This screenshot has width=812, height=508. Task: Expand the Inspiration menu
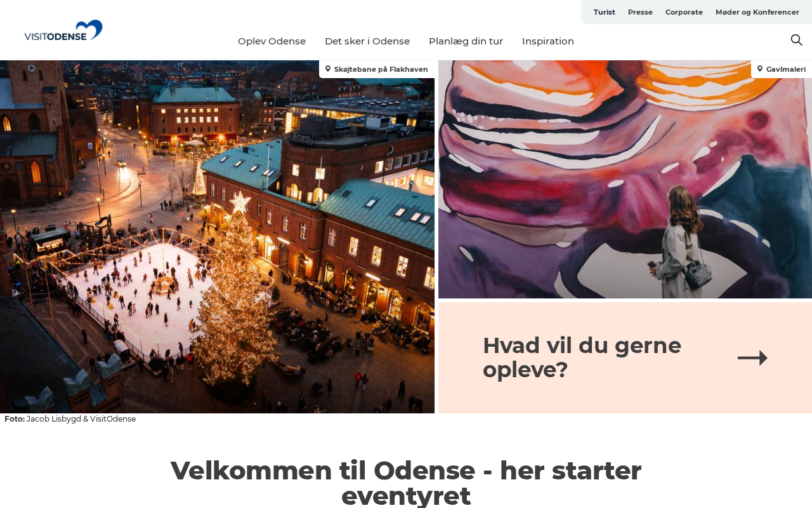(x=548, y=41)
